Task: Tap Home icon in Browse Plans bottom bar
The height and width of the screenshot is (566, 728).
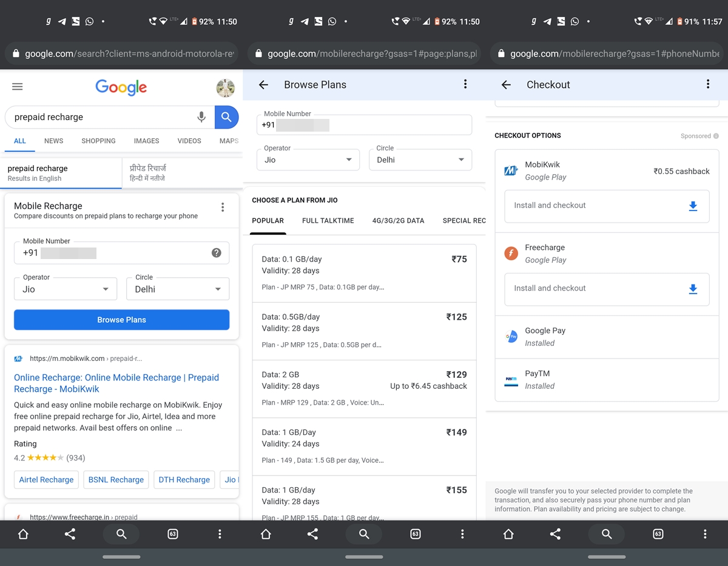Action: pyautogui.click(x=266, y=534)
